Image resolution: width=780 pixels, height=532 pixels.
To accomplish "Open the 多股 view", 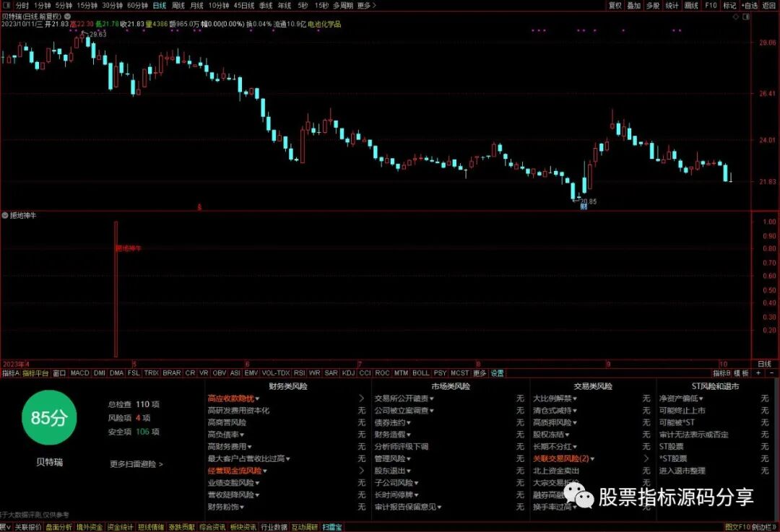I will (653, 6).
